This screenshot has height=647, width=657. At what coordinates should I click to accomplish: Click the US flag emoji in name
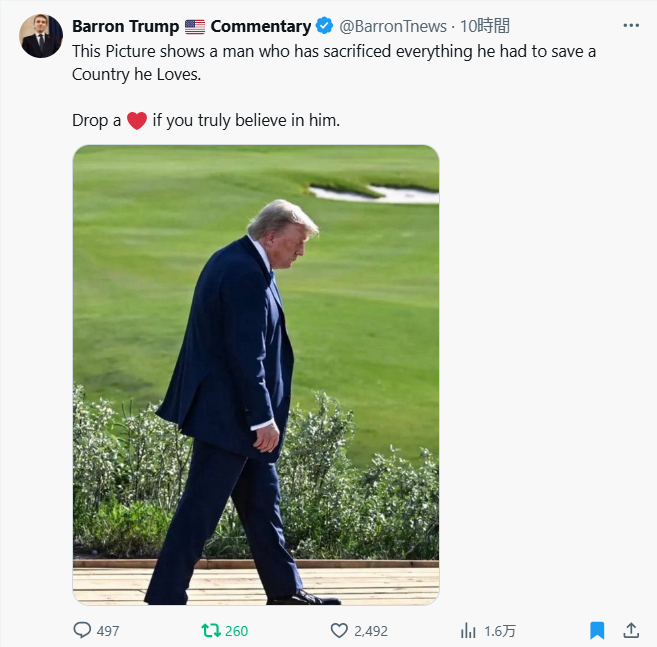[x=195, y=26]
